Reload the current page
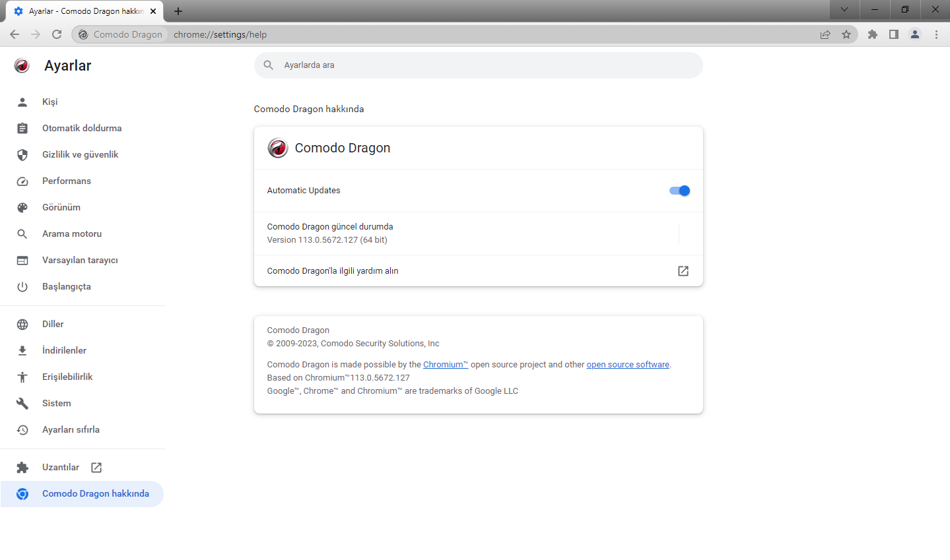Screen dimensions: 950x560 click(x=57, y=34)
